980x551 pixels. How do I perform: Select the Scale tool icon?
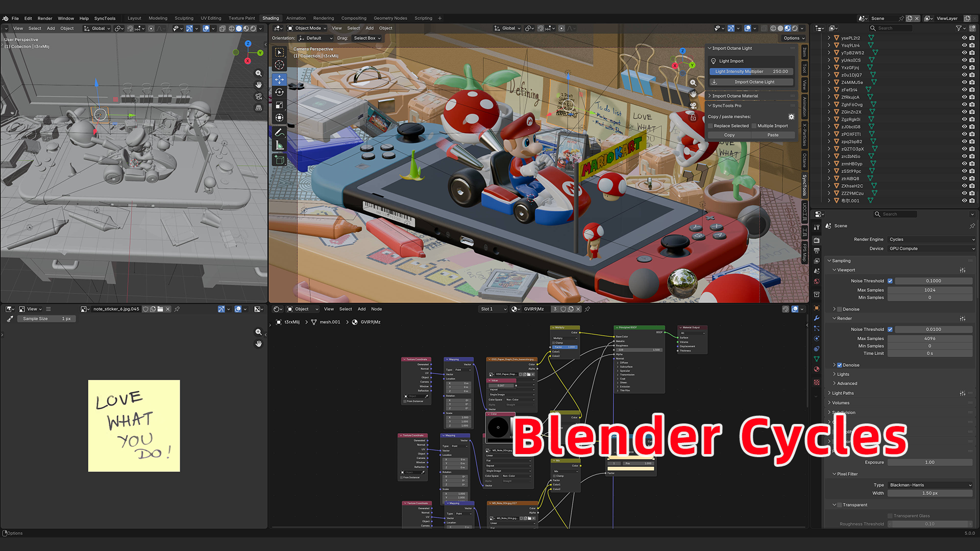click(279, 105)
